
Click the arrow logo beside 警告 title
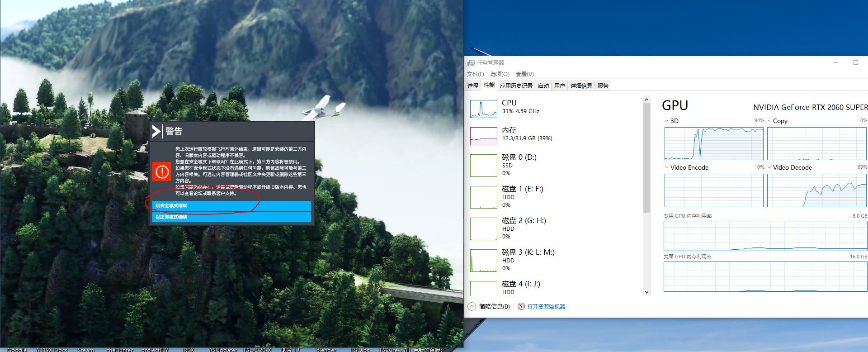point(156,131)
